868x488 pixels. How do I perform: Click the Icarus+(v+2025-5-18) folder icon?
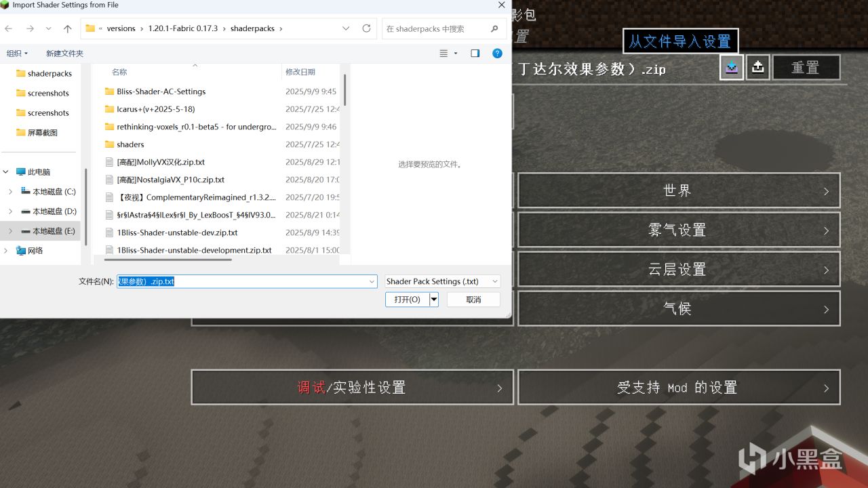click(x=110, y=109)
